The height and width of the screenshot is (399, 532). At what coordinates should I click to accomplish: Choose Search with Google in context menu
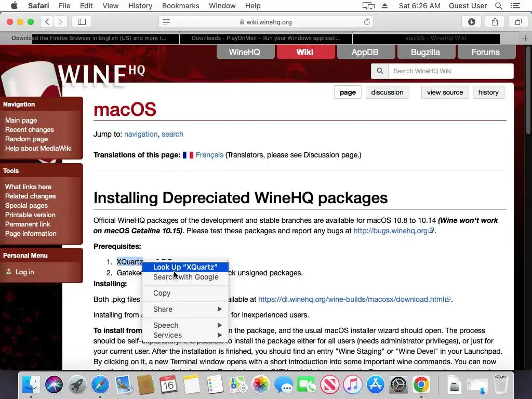tap(185, 277)
